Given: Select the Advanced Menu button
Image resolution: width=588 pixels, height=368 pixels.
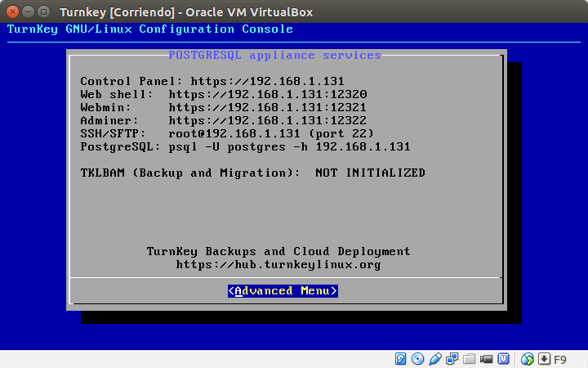Looking at the screenshot, I should (283, 291).
